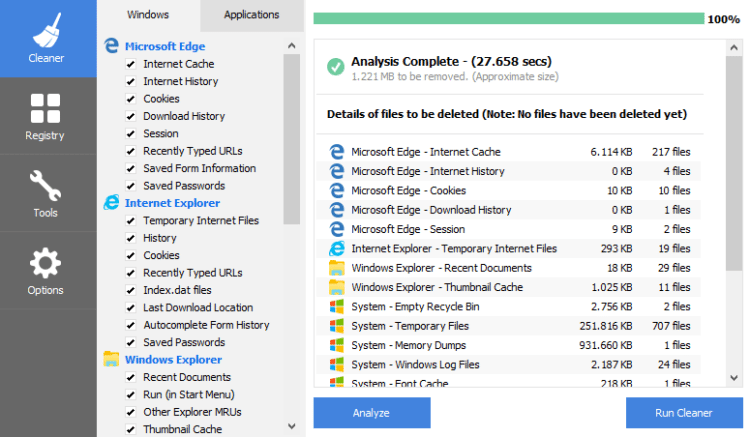Image resolution: width=750 pixels, height=437 pixels.
Task: Toggle Windows Explorer Thumbnail Cache checkbox
Action: [131, 429]
